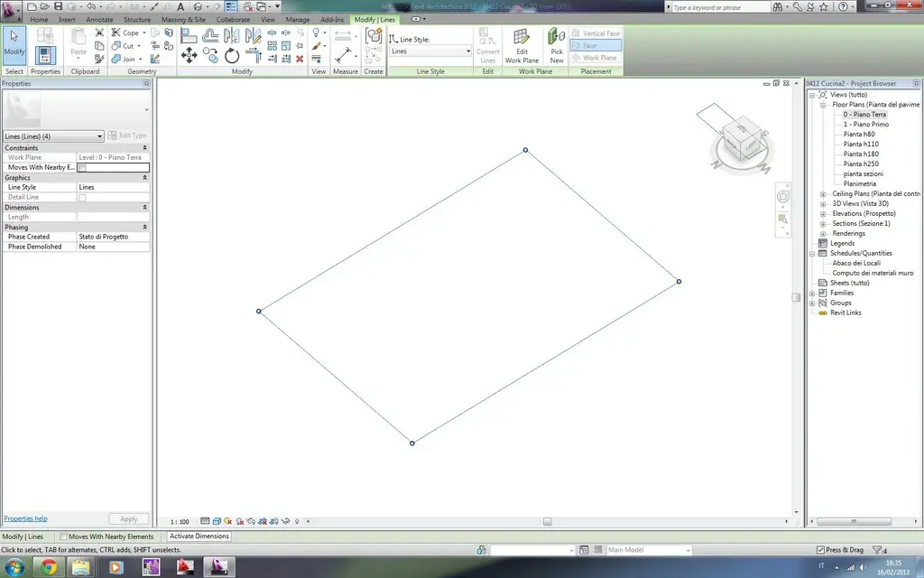Open the Manage ribbon tab
Viewport: 924px width, 578px height.
tap(298, 20)
